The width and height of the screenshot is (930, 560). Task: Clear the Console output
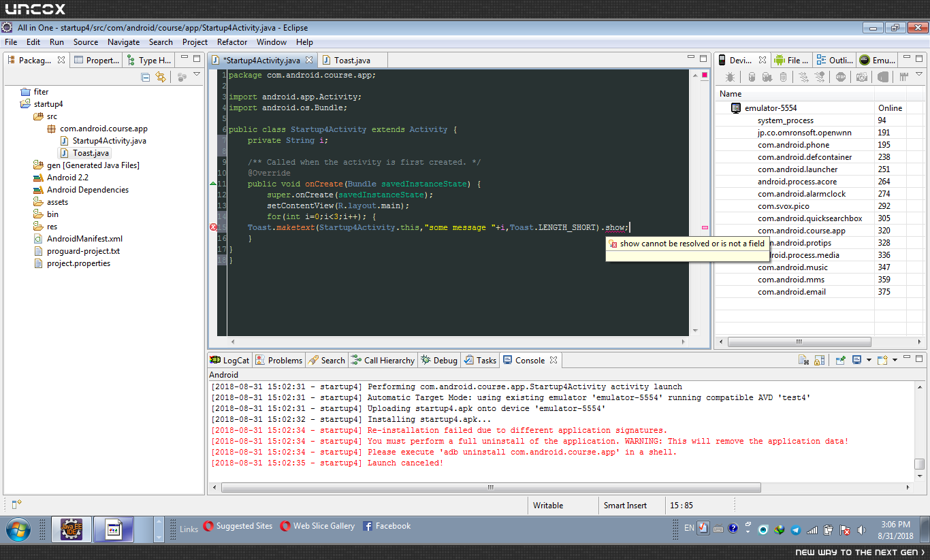pos(803,360)
